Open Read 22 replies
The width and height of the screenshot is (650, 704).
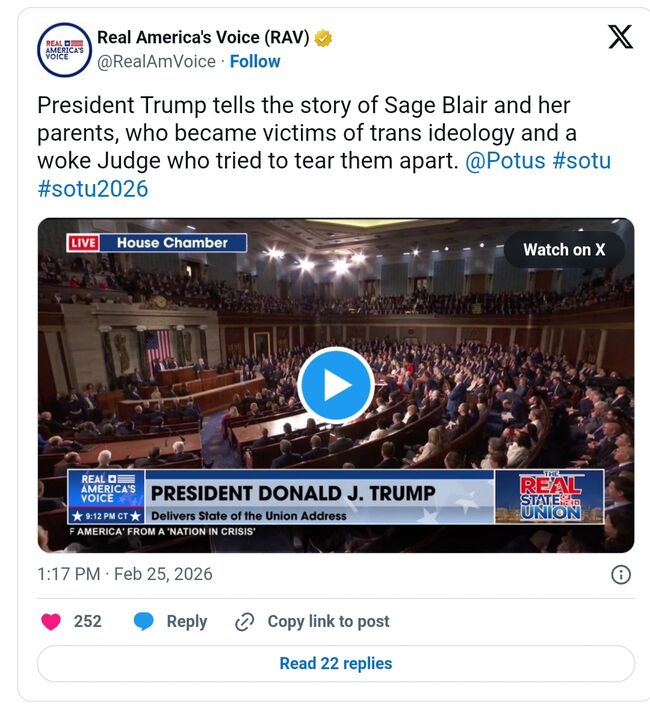tap(336, 663)
